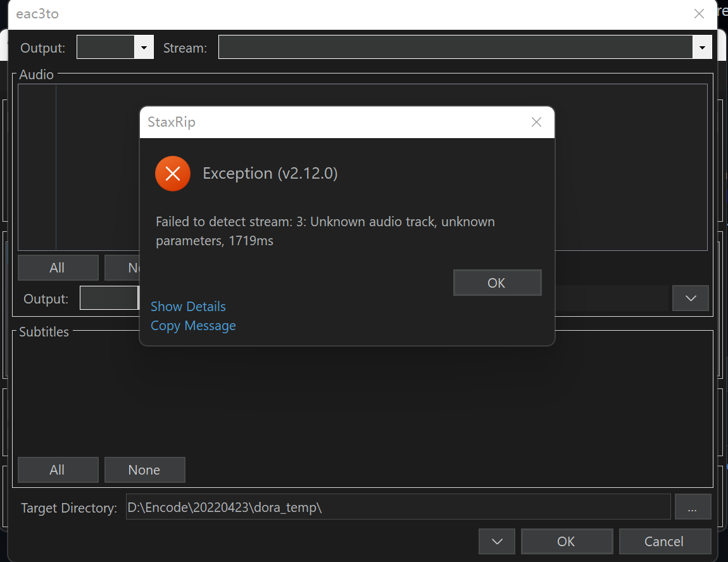
Task: Click the X icon on the StaxRip exception dialog
Action: pos(536,122)
